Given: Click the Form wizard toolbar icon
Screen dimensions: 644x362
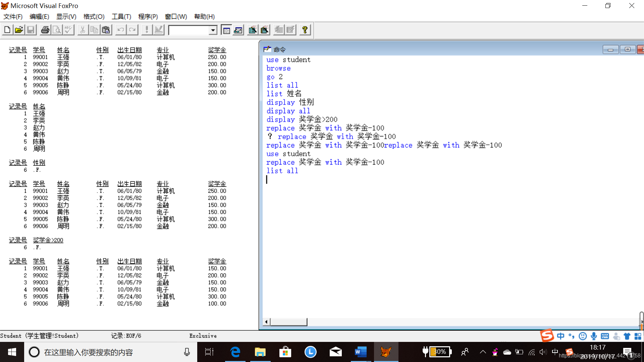Looking at the screenshot, I should [253, 30].
